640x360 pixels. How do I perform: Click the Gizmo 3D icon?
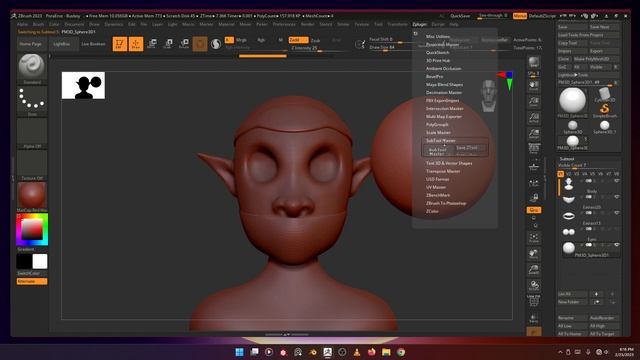(200, 44)
